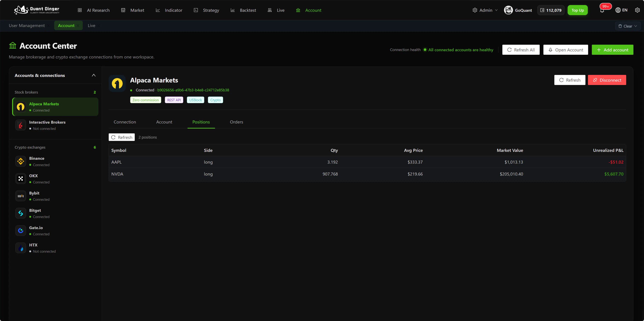
Task: Click Refresh All button
Action: click(521, 50)
